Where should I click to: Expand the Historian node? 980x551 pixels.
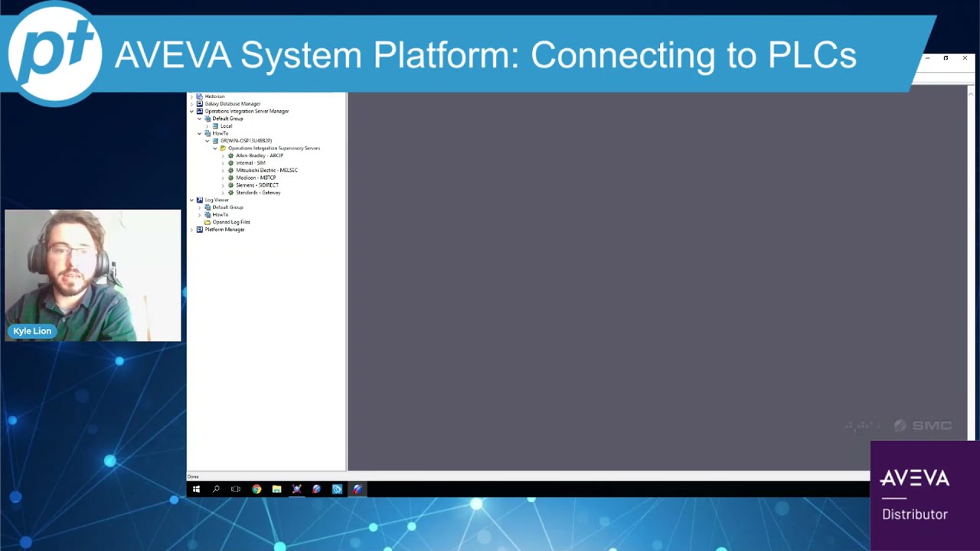pyautogui.click(x=191, y=96)
